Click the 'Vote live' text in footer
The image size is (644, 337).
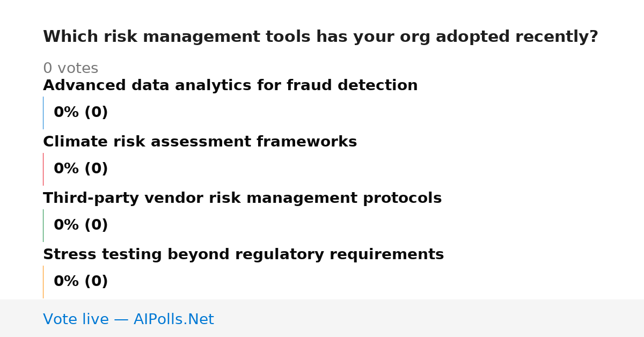coord(76,319)
